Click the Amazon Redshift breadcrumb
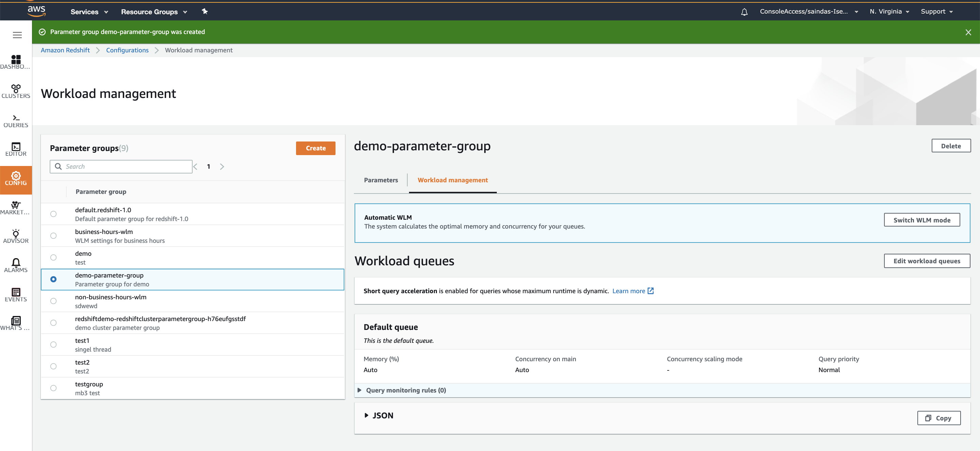The image size is (980, 451). (65, 50)
